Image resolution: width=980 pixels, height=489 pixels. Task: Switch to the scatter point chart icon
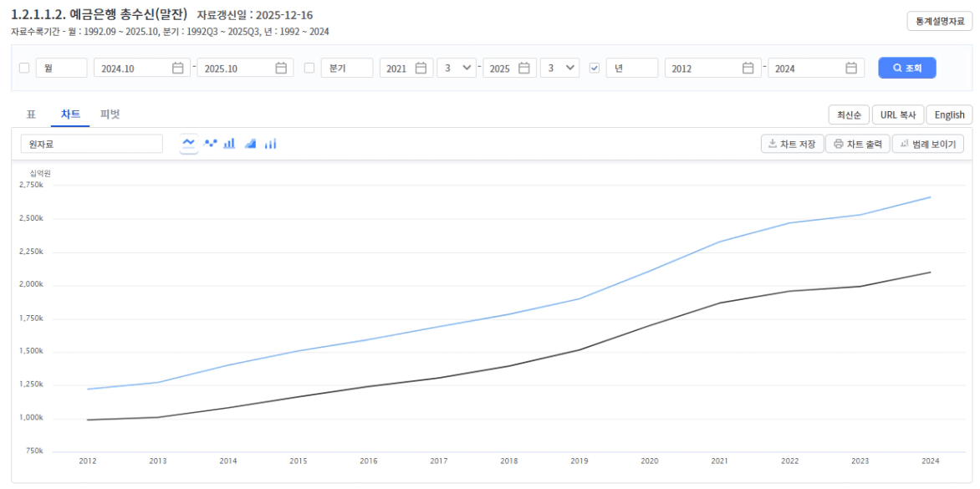pos(211,144)
